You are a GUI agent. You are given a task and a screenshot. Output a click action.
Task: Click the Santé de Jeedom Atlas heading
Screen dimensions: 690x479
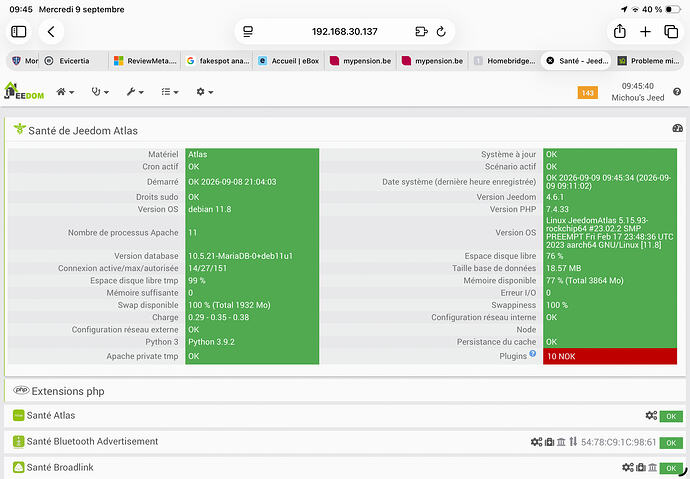[83, 131]
